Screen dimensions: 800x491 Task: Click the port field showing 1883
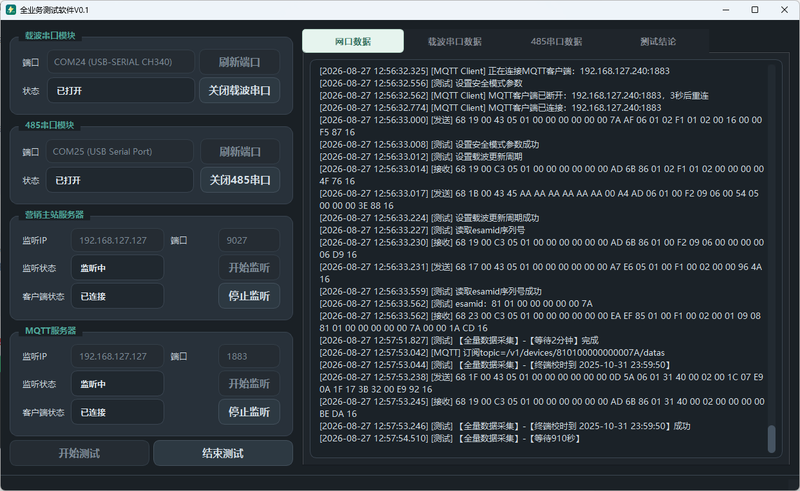coord(249,356)
